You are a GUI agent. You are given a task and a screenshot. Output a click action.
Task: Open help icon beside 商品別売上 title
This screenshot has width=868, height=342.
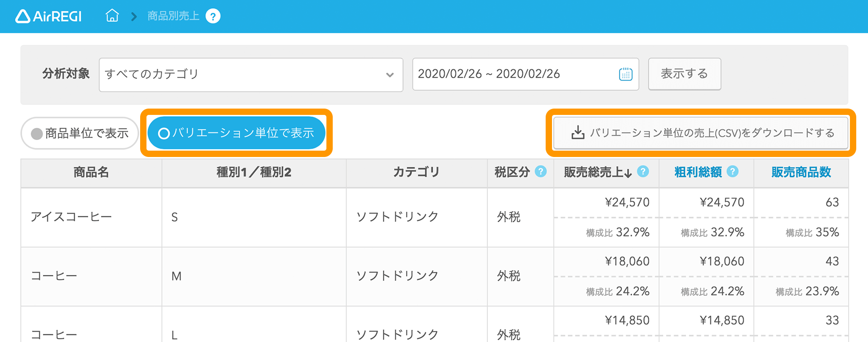coord(213,16)
